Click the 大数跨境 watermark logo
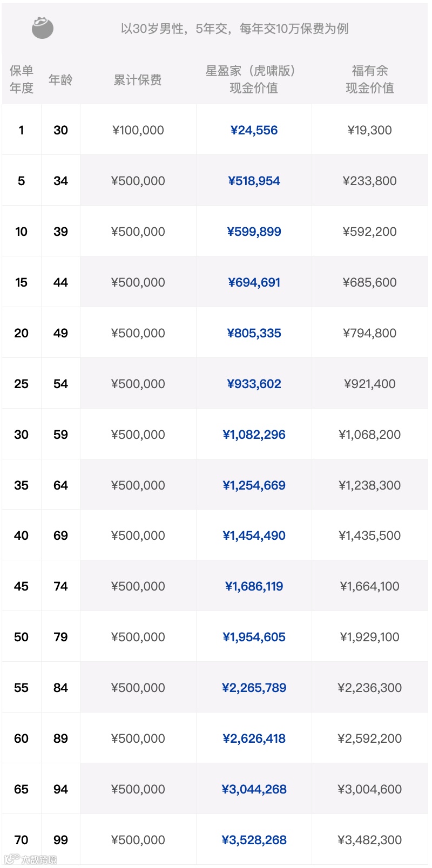The height and width of the screenshot is (868, 432). [x=30, y=859]
